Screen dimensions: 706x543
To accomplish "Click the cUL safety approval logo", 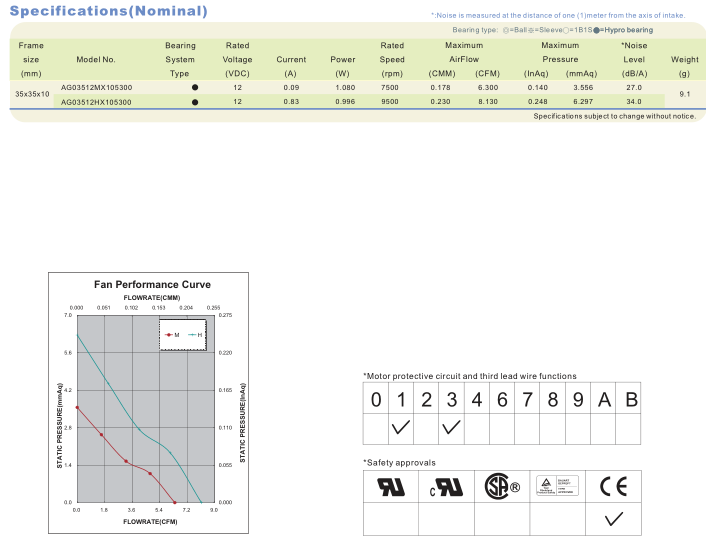I will (446, 487).
